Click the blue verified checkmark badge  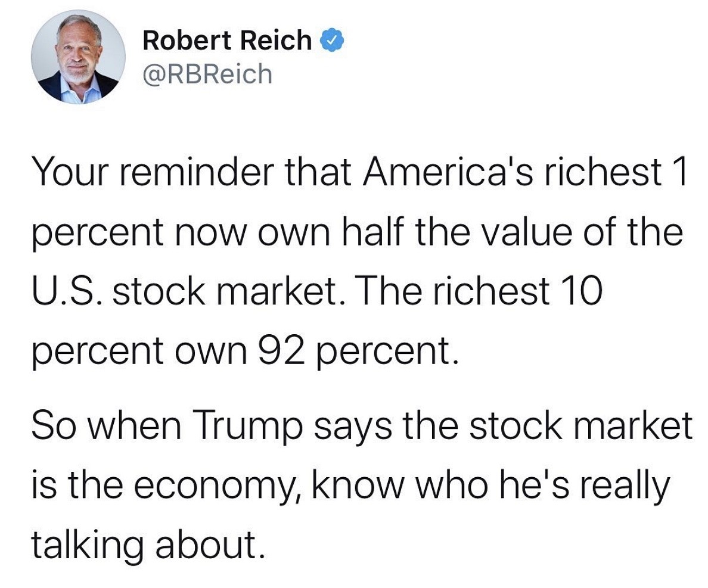[x=330, y=42]
